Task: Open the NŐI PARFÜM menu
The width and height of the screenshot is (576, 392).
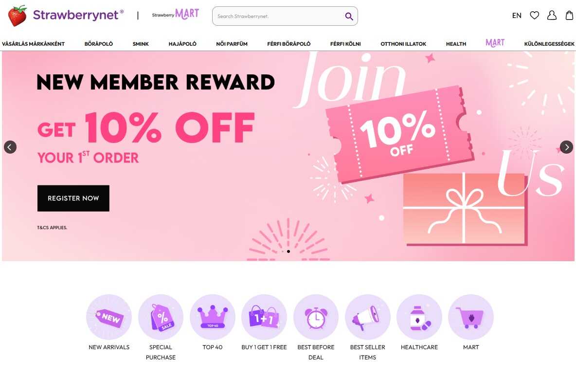Action: tap(232, 44)
